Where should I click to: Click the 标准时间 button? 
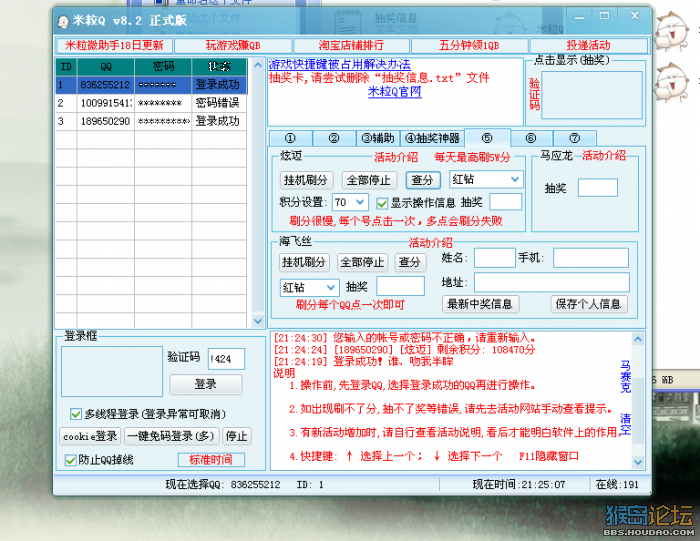coord(211,460)
